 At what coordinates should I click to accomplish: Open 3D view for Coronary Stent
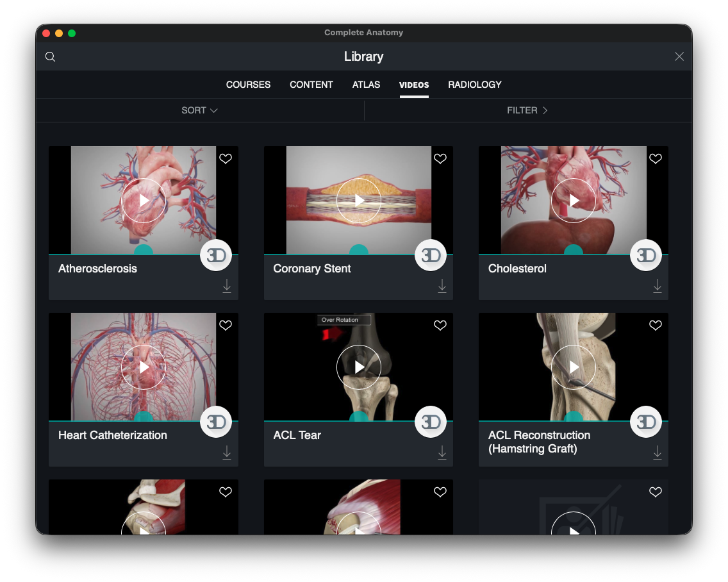431,255
